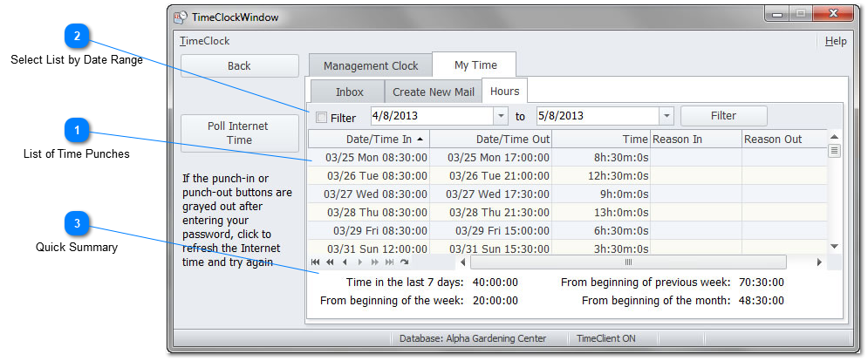
Task: Select row 03/25 Mon 08:30:00
Action: pyautogui.click(x=567, y=157)
